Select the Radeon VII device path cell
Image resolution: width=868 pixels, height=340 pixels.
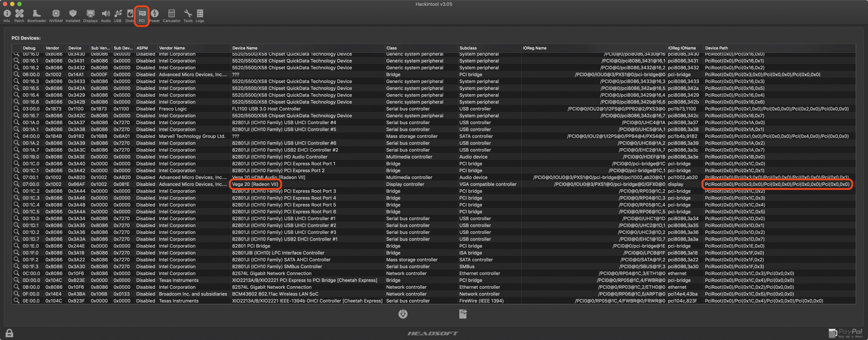(x=777, y=184)
